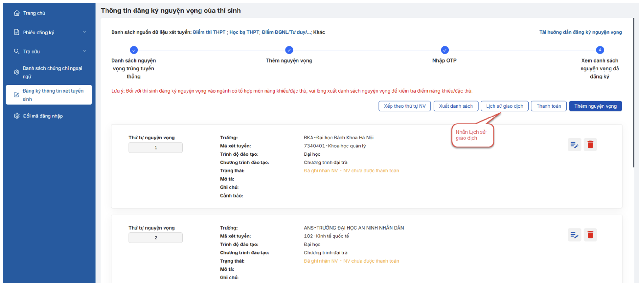Click the edit icon for nguyện vọng 2
The width and height of the screenshot is (644, 286).
574,235
